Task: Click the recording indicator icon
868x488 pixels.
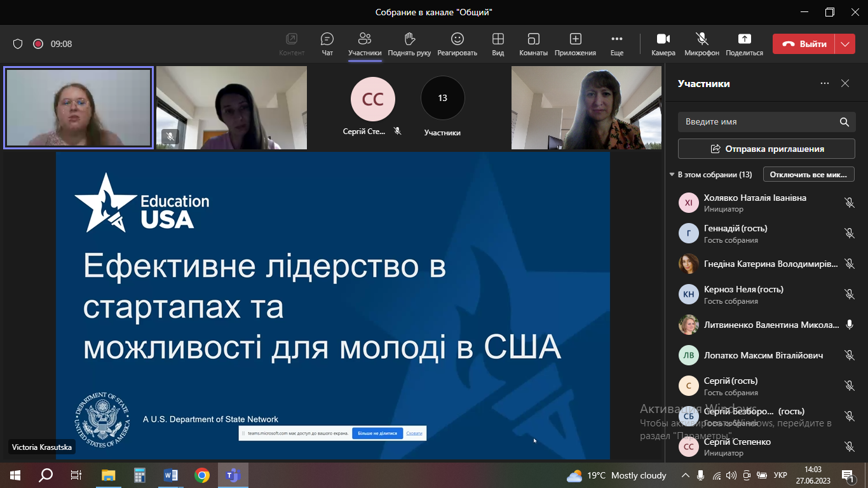Action: click(38, 44)
